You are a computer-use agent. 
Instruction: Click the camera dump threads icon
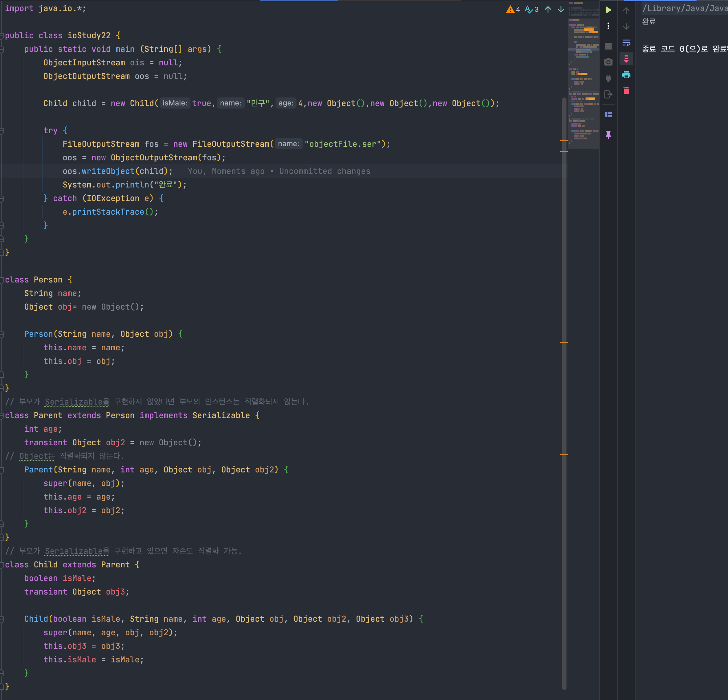pos(608,62)
